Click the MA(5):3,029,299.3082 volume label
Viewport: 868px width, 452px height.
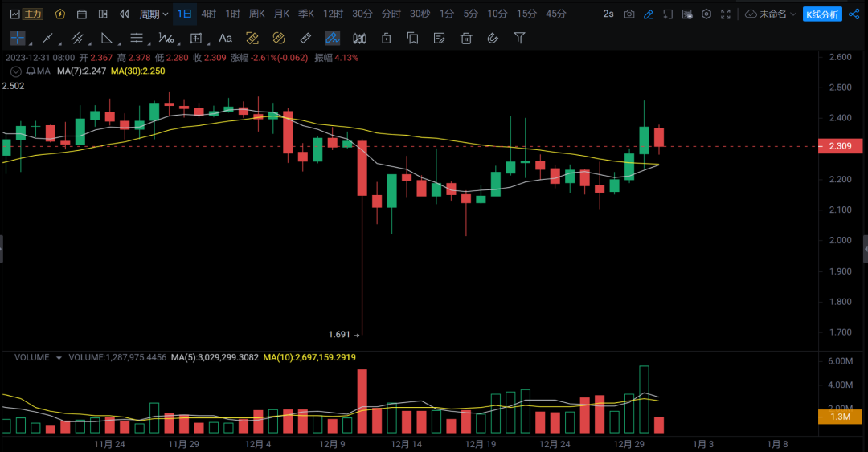coord(215,357)
